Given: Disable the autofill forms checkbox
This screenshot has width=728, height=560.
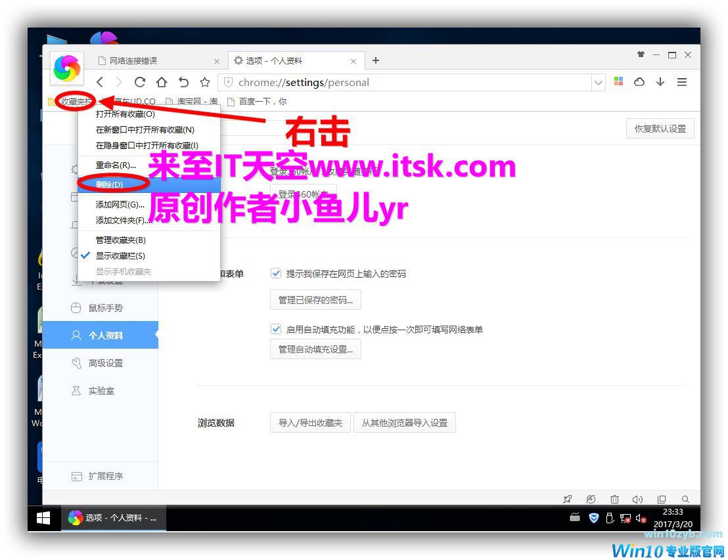Looking at the screenshot, I should tap(276, 329).
